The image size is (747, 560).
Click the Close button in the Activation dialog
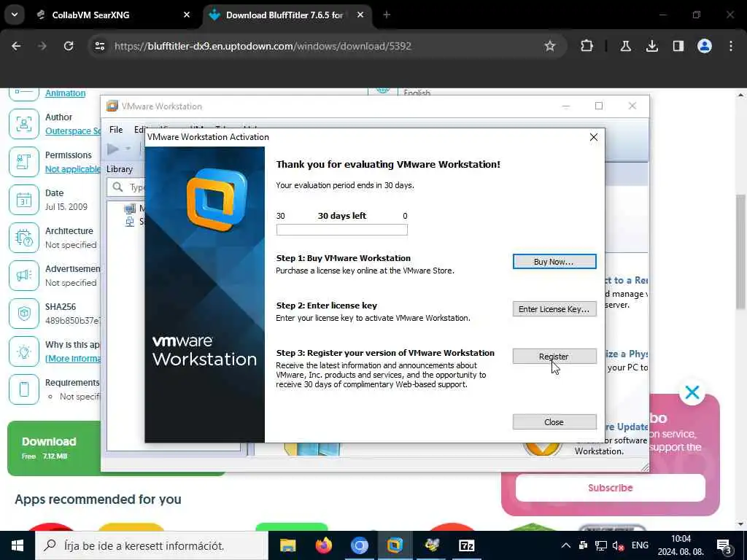[x=554, y=422]
